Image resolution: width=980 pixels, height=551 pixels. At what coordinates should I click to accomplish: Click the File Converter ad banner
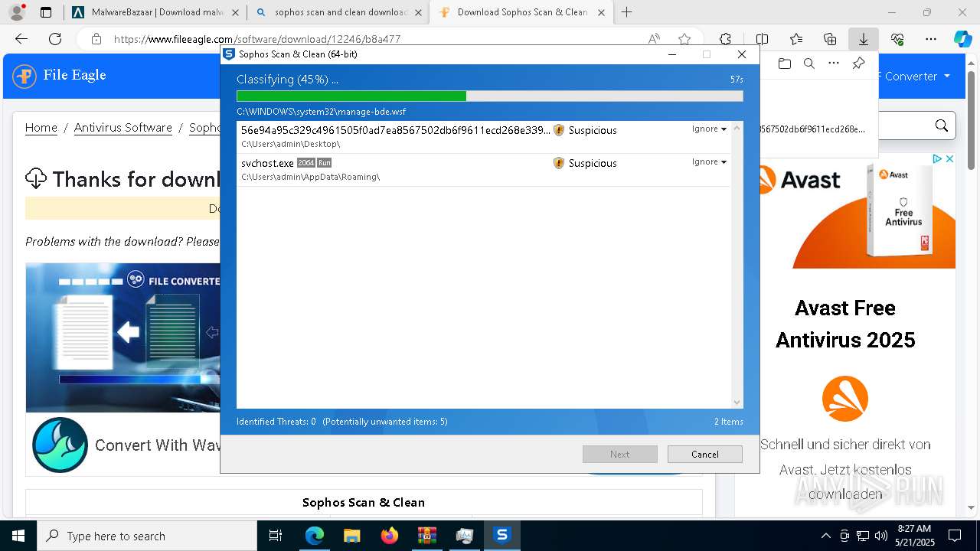point(123,337)
